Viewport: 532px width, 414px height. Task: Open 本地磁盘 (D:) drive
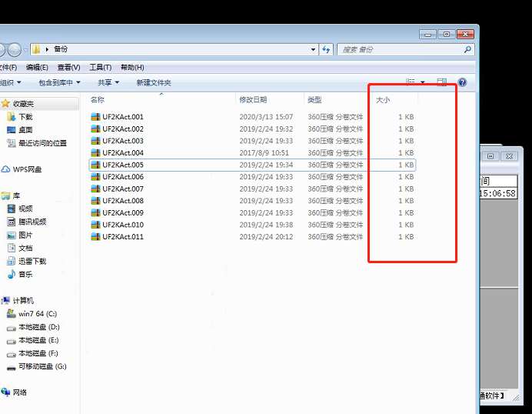39,327
